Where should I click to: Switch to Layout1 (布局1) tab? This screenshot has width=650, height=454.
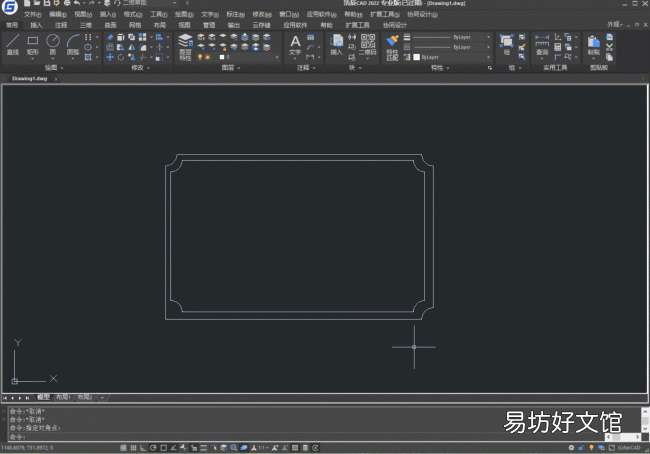pyautogui.click(x=63, y=397)
